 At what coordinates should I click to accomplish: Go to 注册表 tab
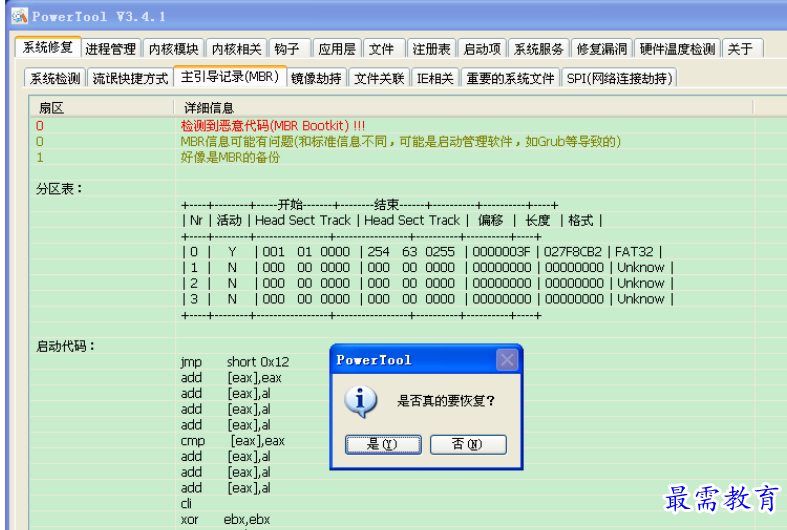pos(431,49)
